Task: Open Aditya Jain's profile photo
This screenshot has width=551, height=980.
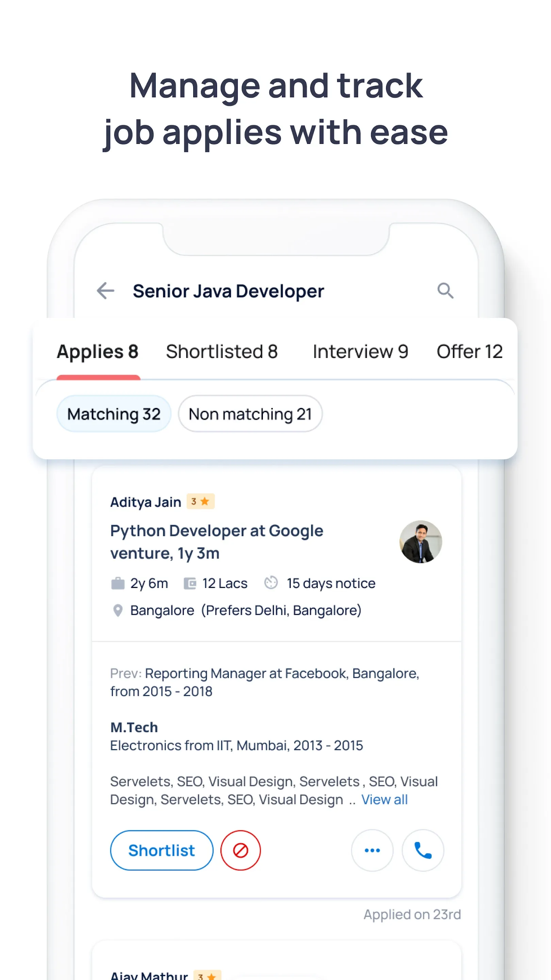Action: (421, 542)
